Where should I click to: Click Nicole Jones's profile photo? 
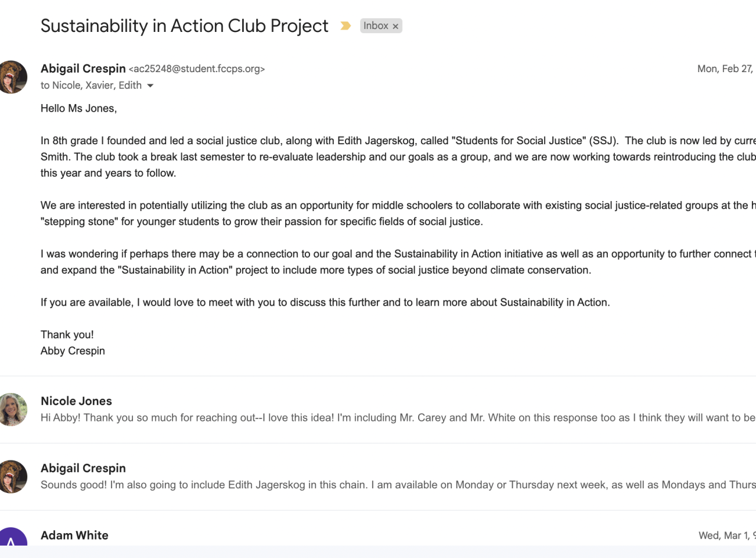click(12, 409)
